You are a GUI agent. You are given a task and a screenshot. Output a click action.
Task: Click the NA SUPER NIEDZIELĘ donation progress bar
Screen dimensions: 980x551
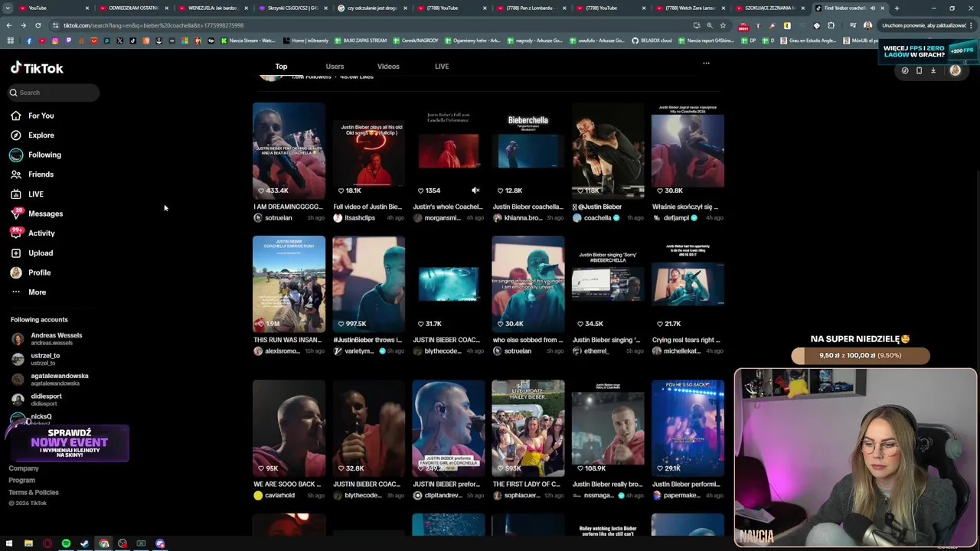pos(861,356)
